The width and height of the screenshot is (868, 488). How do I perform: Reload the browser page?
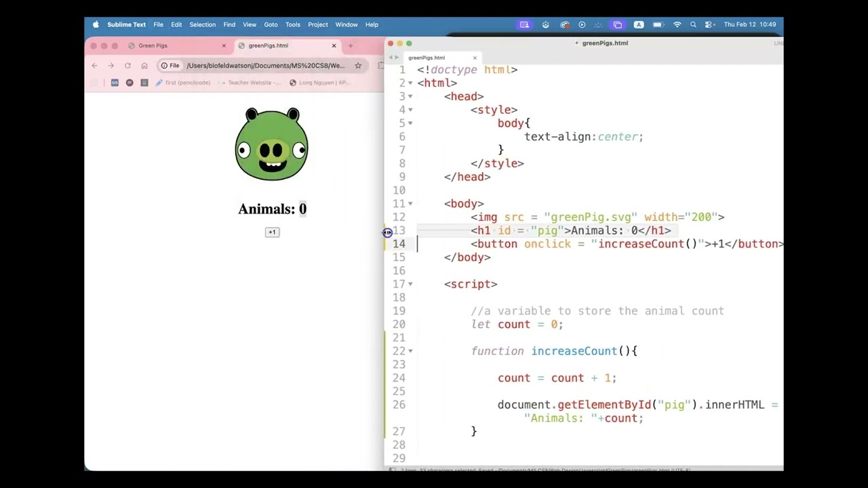(x=127, y=66)
